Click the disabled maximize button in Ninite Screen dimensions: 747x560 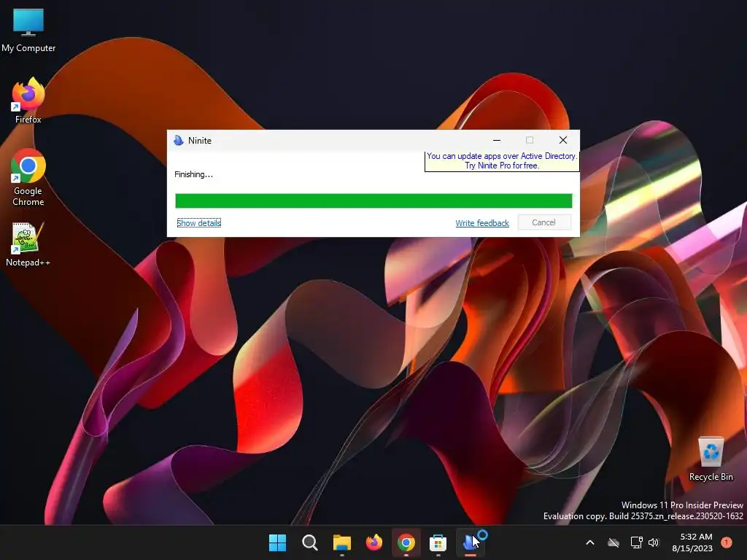click(530, 140)
